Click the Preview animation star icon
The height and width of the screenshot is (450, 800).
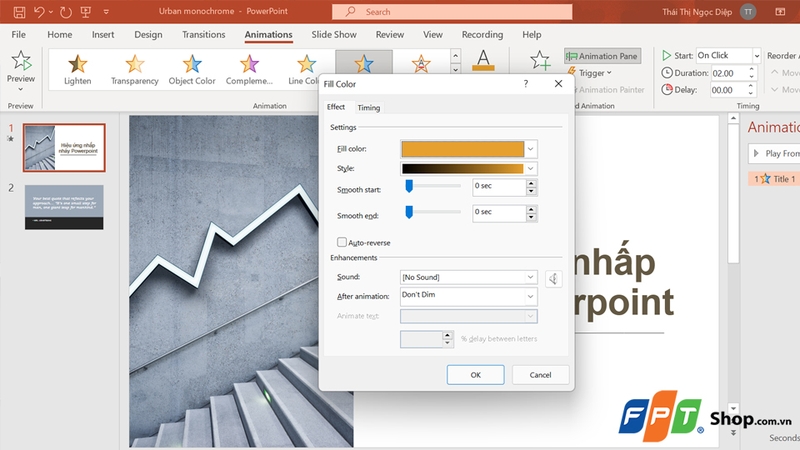point(21,61)
